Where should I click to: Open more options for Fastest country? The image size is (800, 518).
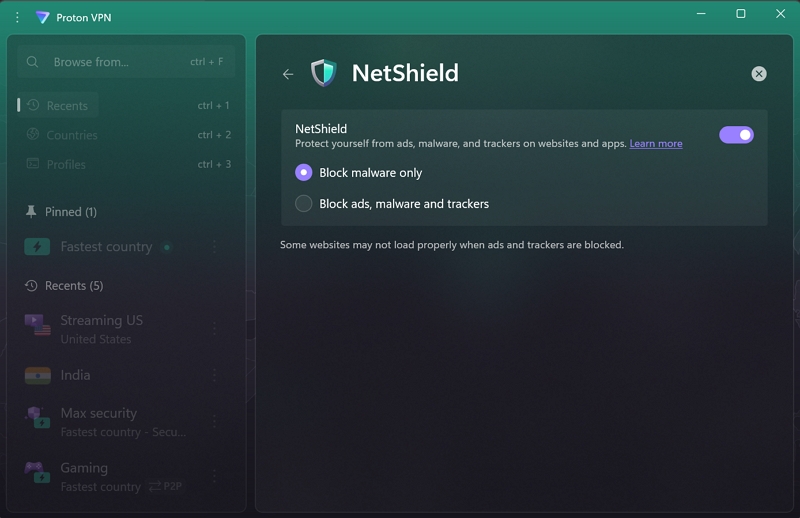[214, 247]
